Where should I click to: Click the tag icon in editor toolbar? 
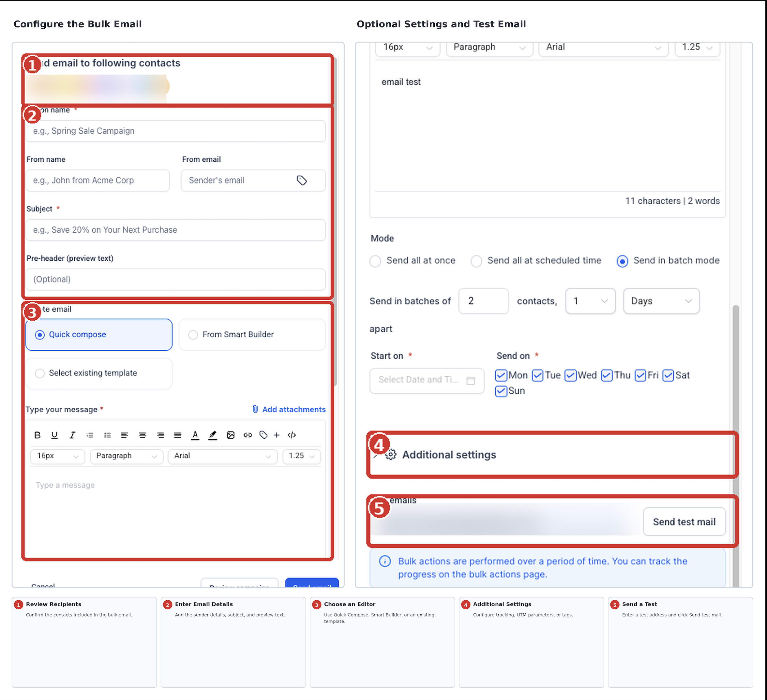(x=263, y=435)
